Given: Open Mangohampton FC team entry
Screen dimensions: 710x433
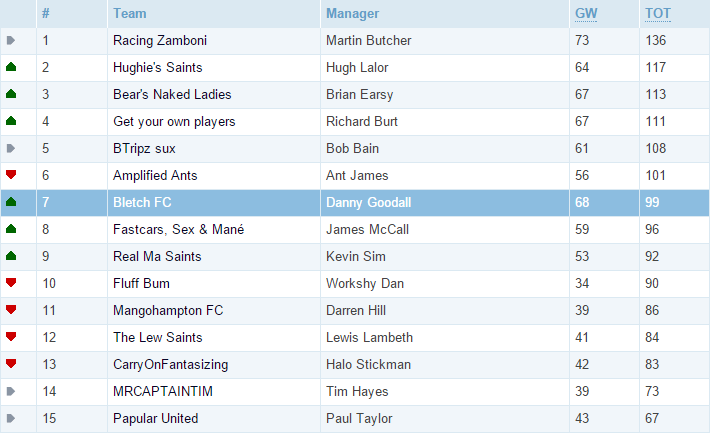Looking at the screenshot, I should [168, 310].
